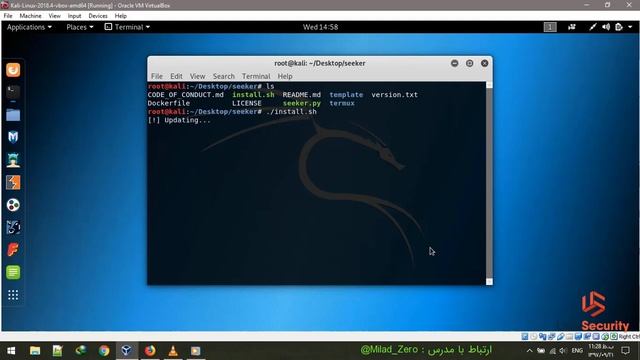
Task: Open terminal File menu
Action: pos(157,76)
